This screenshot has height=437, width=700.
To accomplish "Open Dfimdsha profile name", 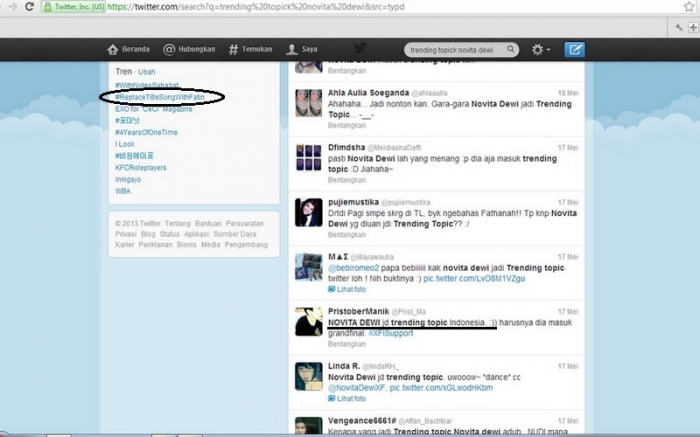I will pos(346,147).
